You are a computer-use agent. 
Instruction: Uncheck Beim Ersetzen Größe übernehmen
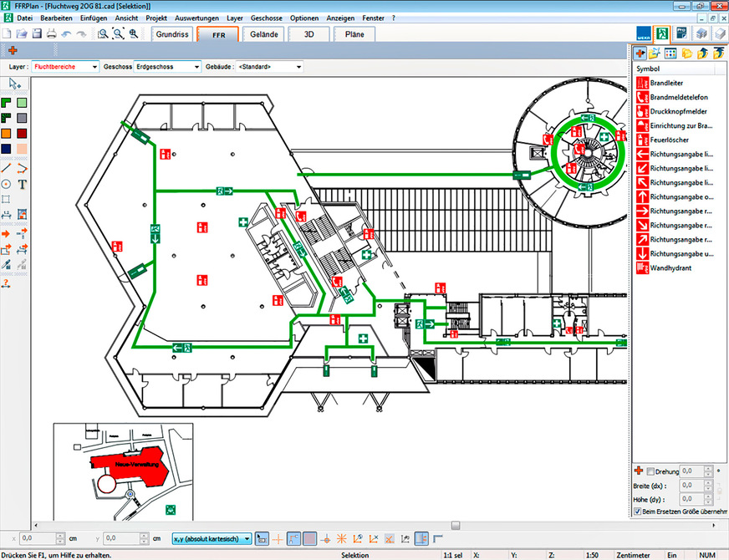pos(639,511)
